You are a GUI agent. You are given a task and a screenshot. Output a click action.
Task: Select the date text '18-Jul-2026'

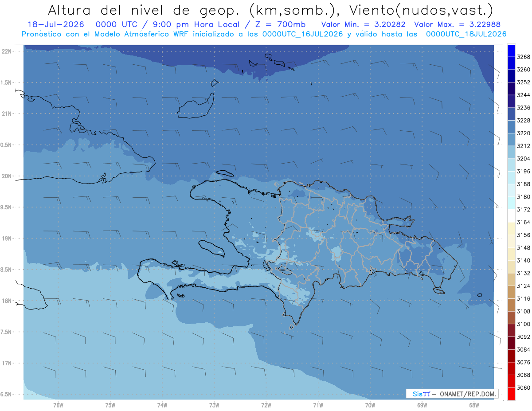55,24
